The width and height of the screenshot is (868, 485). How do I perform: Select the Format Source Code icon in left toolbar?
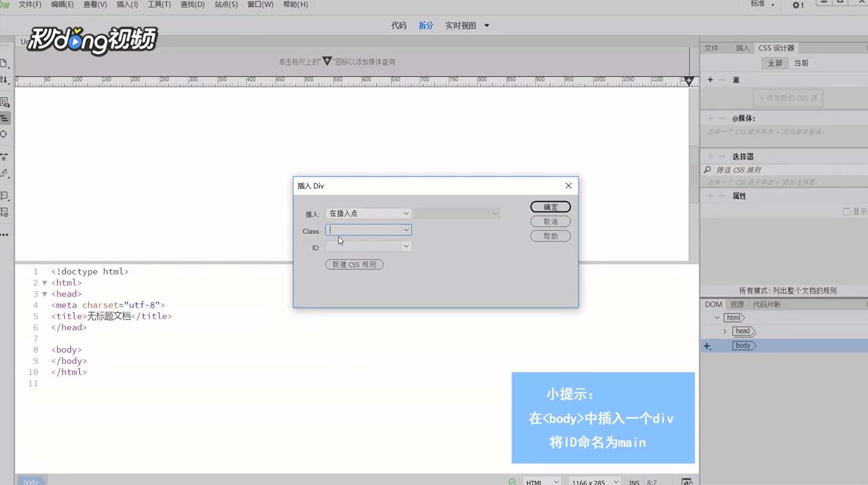6,118
